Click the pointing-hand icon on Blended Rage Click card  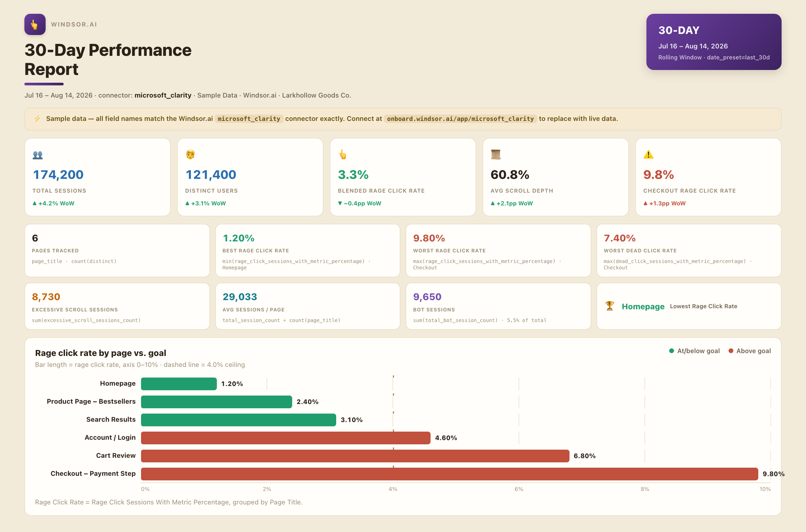point(343,154)
